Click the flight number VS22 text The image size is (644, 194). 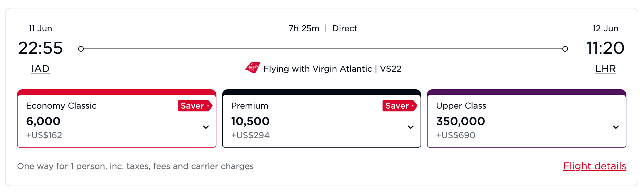pyautogui.click(x=391, y=69)
